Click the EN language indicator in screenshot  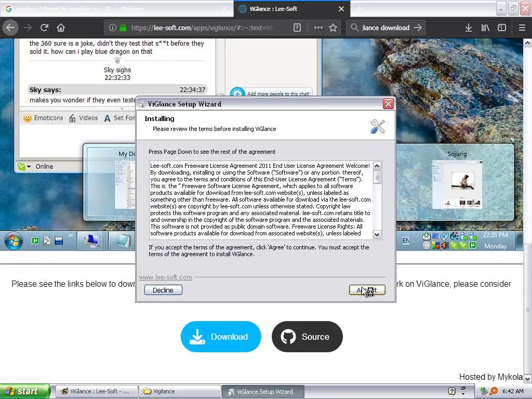(406, 241)
